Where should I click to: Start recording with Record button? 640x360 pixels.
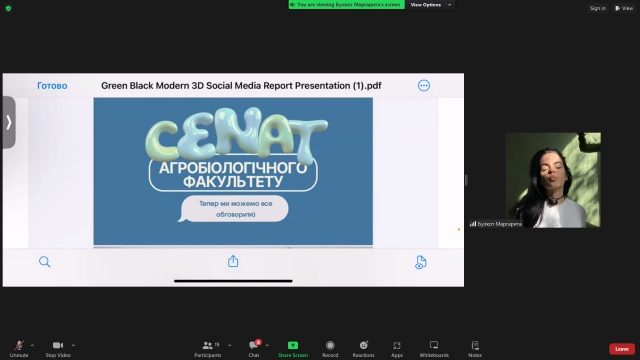pos(330,349)
